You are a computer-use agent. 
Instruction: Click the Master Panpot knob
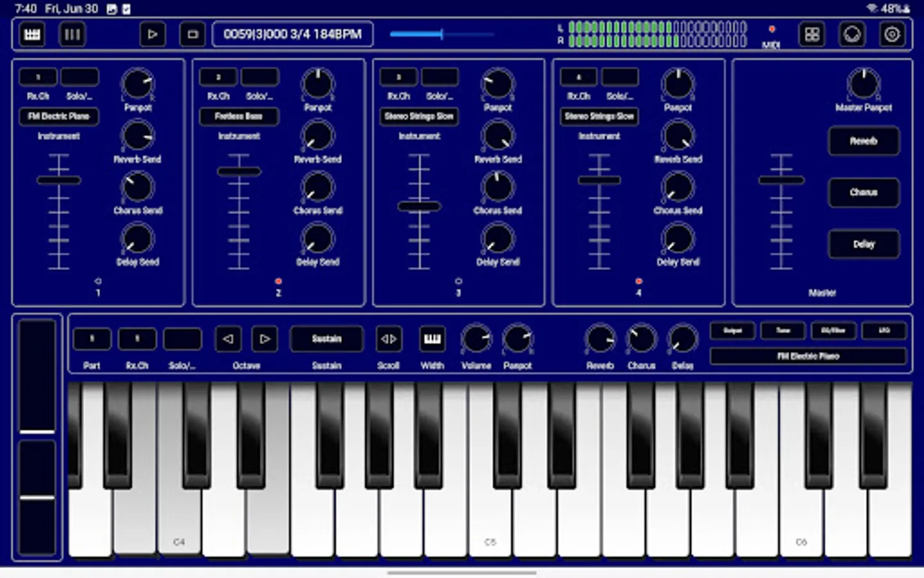coord(863,84)
